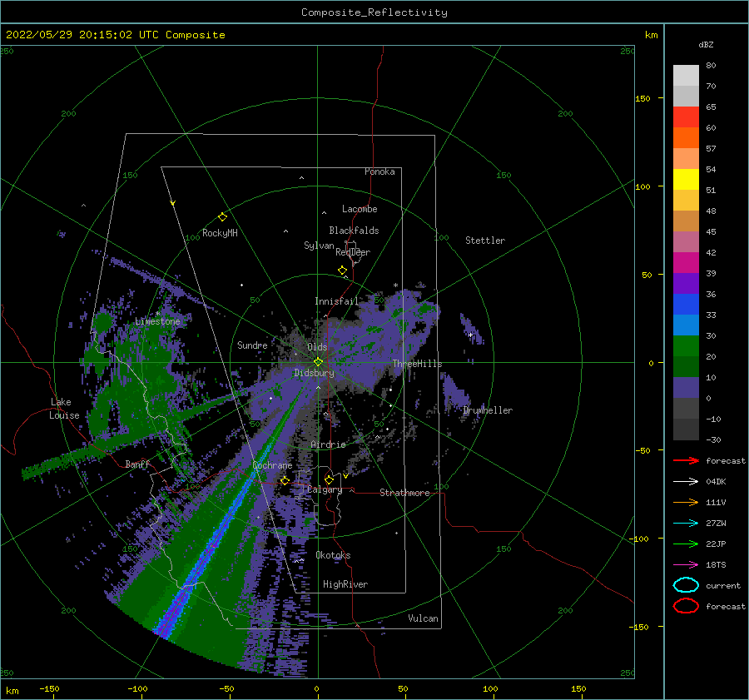
Task: Click the Innisfail town label
Action: click(x=336, y=301)
